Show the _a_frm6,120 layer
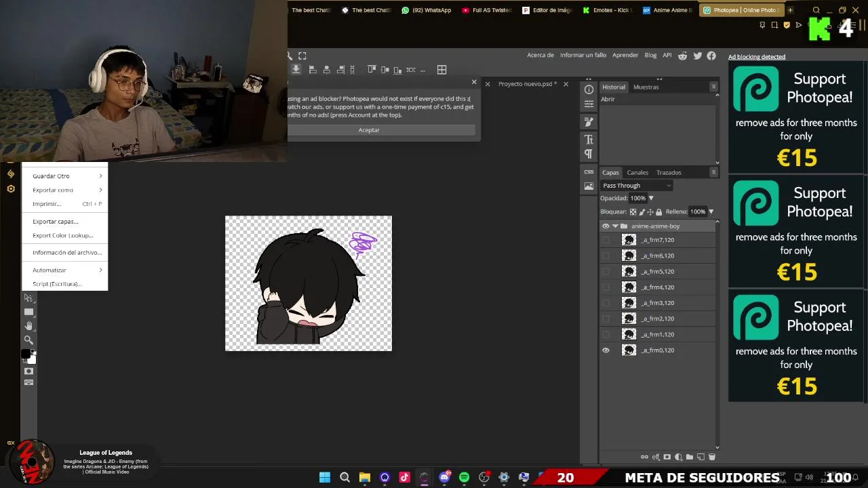The height and width of the screenshot is (488, 868). [606, 256]
